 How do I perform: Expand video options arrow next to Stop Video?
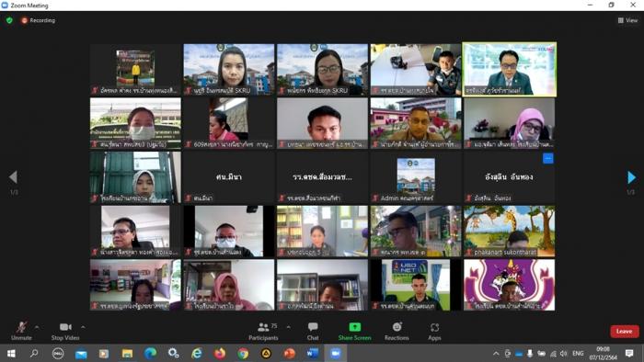(x=83, y=327)
